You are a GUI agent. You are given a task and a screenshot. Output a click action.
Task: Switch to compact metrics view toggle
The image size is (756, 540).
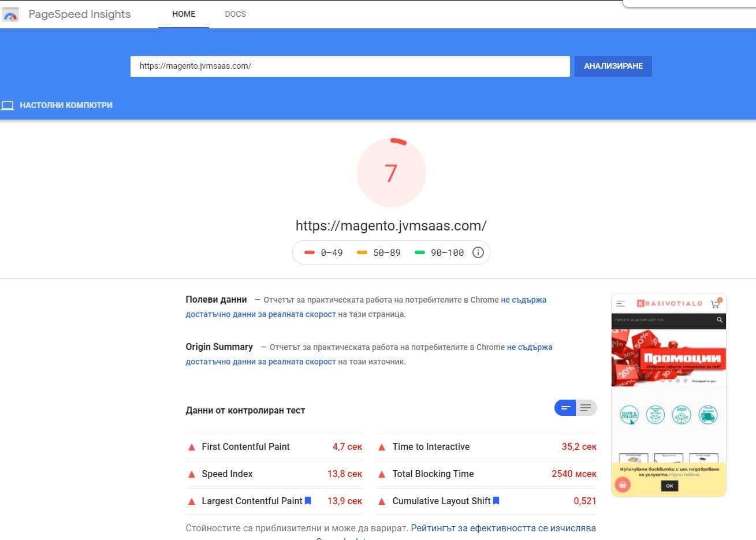click(x=565, y=408)
